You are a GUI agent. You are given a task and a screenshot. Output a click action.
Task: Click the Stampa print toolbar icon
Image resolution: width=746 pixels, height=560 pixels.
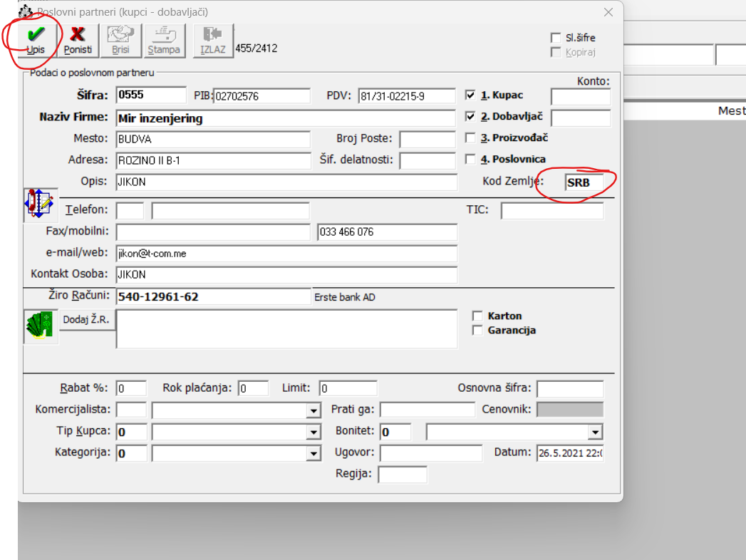pos(164,35)
